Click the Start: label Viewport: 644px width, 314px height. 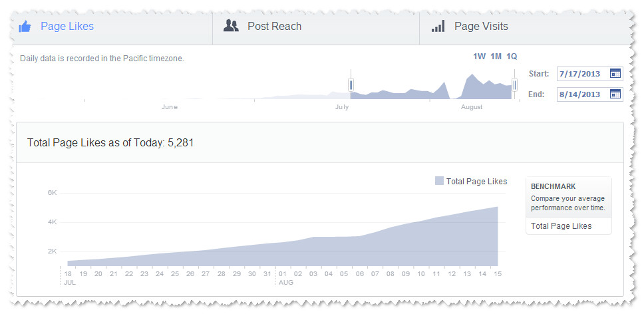click(539, 74)
